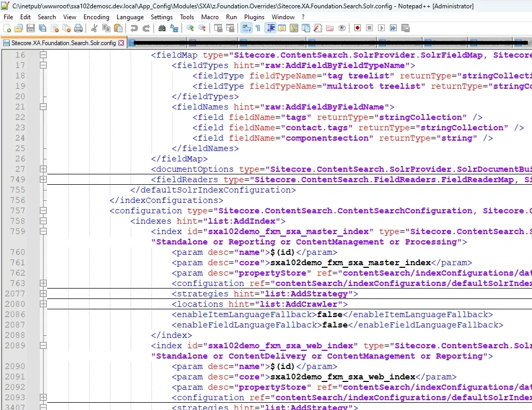The width and height of the screenshot is (532, 410).
Task: Print the document with the printer icon
Action: (x=78, y=28)
